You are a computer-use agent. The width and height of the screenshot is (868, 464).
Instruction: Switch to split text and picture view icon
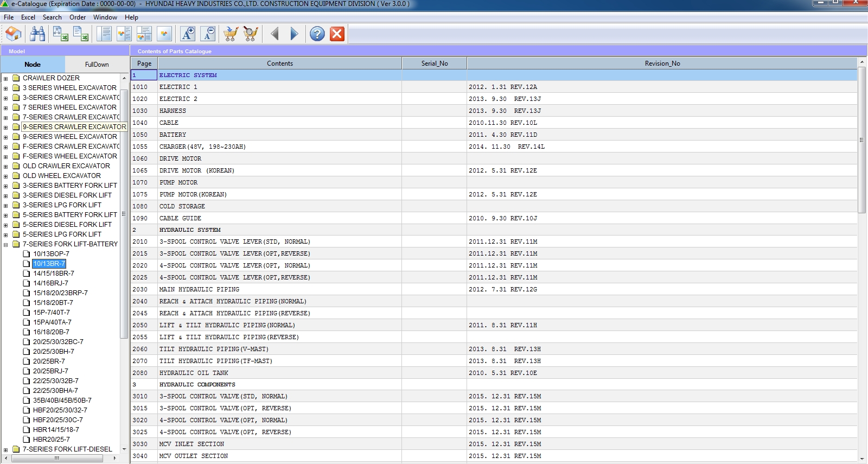tap(144, 34)
